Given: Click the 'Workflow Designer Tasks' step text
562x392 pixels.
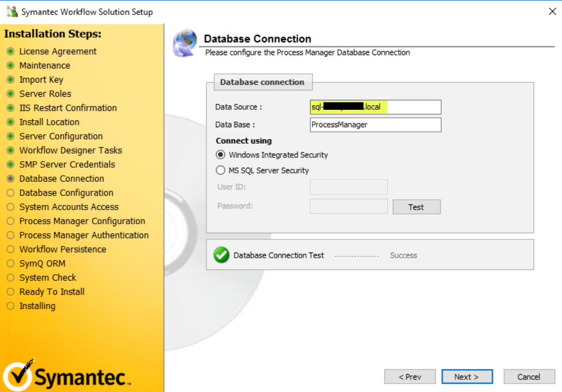Looking at the screenshot, I should point(71,150).
